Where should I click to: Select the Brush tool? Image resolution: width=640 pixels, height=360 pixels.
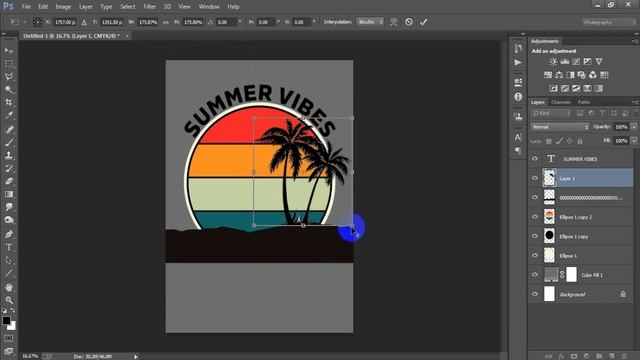point(9,142)
